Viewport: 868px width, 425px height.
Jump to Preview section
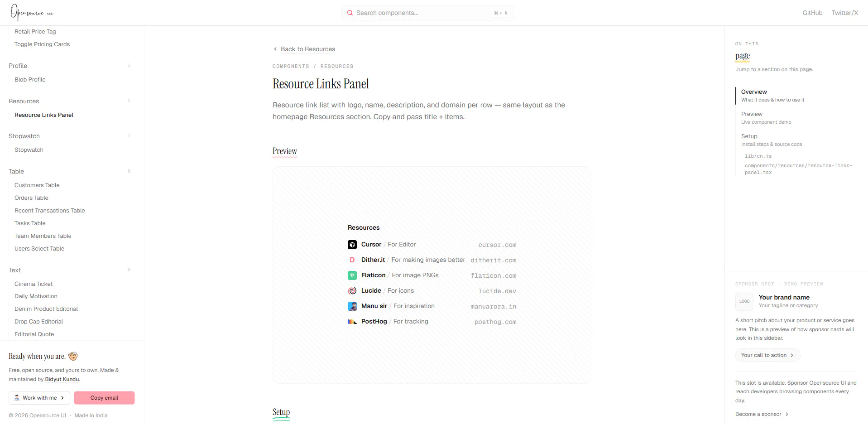[x=766, y=118]
